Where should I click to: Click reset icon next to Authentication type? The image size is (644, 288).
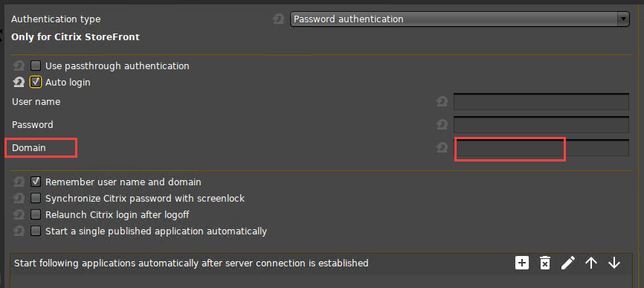[x=278, y=19]
